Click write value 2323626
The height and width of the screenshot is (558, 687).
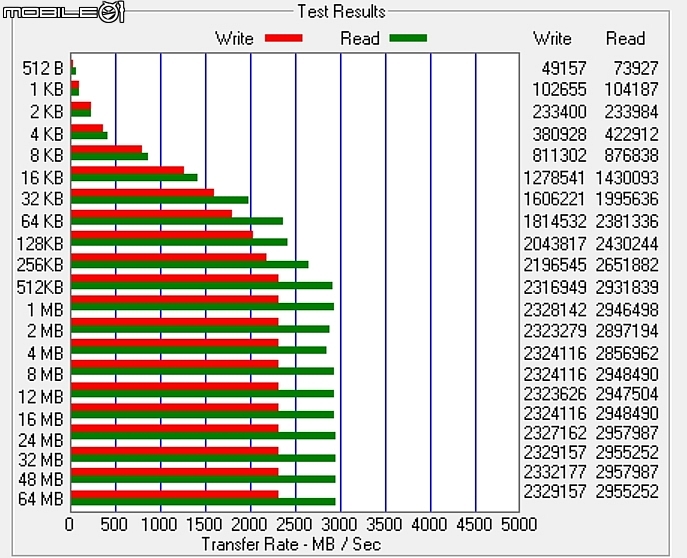pos(555,394)
